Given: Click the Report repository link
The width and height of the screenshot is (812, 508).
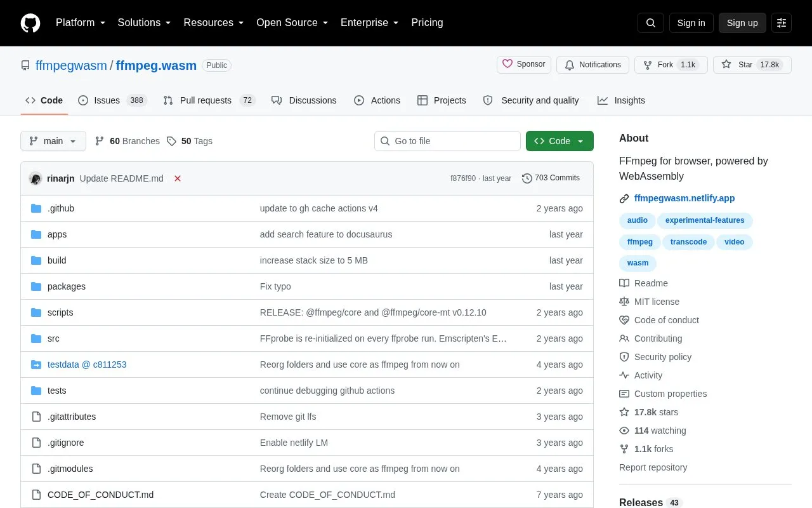Looking at the screenshot, I should pos(653,467).
